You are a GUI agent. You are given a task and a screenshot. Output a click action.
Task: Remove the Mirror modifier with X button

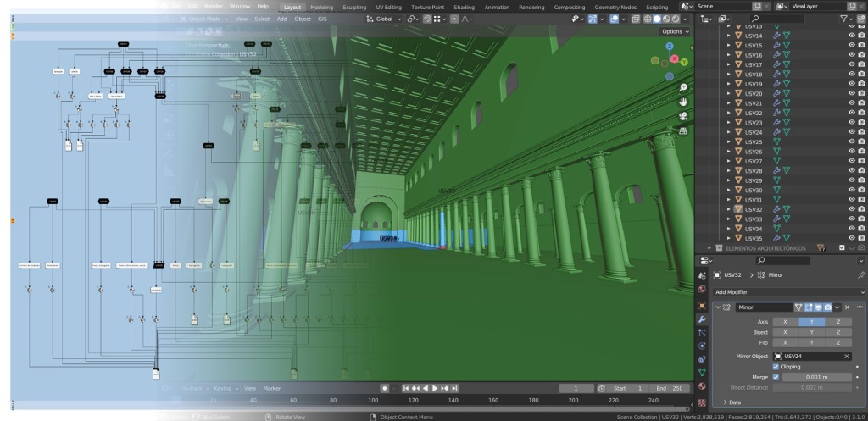point(847,307)
